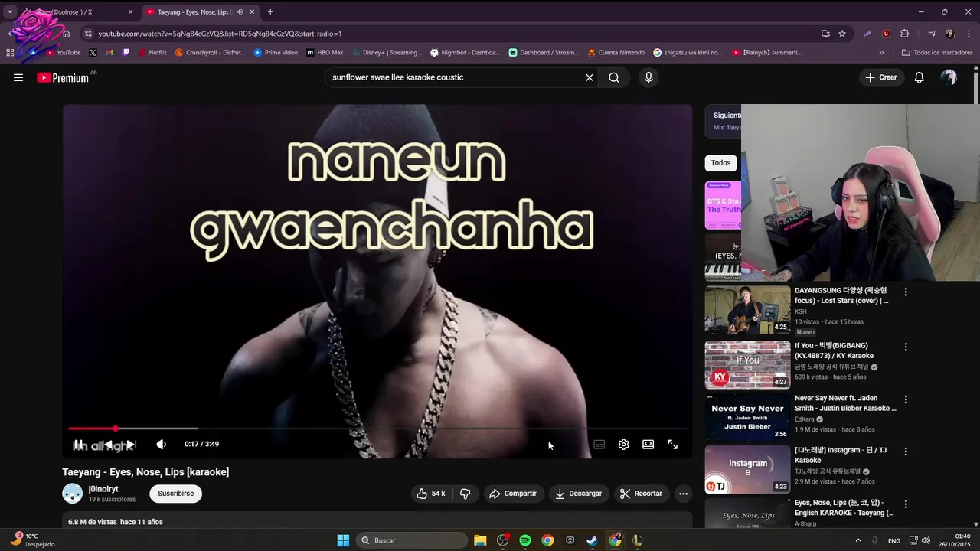Open Prime Video bookmark

pyautogui.click(x=276, y=53)
